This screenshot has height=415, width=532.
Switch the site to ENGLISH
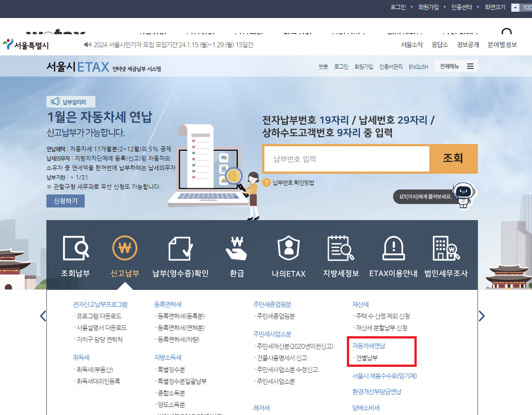pyautogui.click(x=418, y=66)
